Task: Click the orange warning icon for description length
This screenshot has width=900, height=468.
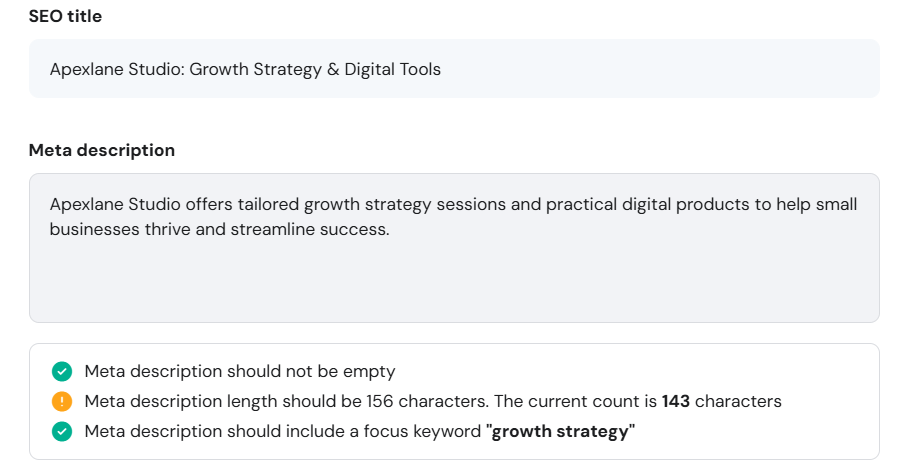Action: click(x=62, y=401)
